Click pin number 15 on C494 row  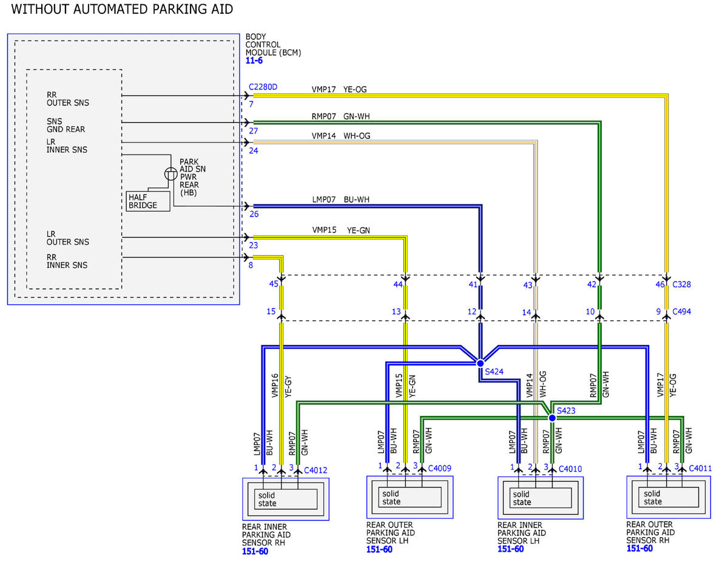(x=271, y=312)
